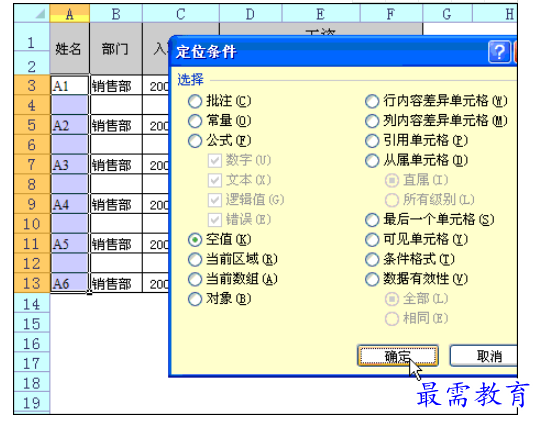Click 销售部 cell in row 3
This screenshot has height=426, width=538.
(116, 85)
